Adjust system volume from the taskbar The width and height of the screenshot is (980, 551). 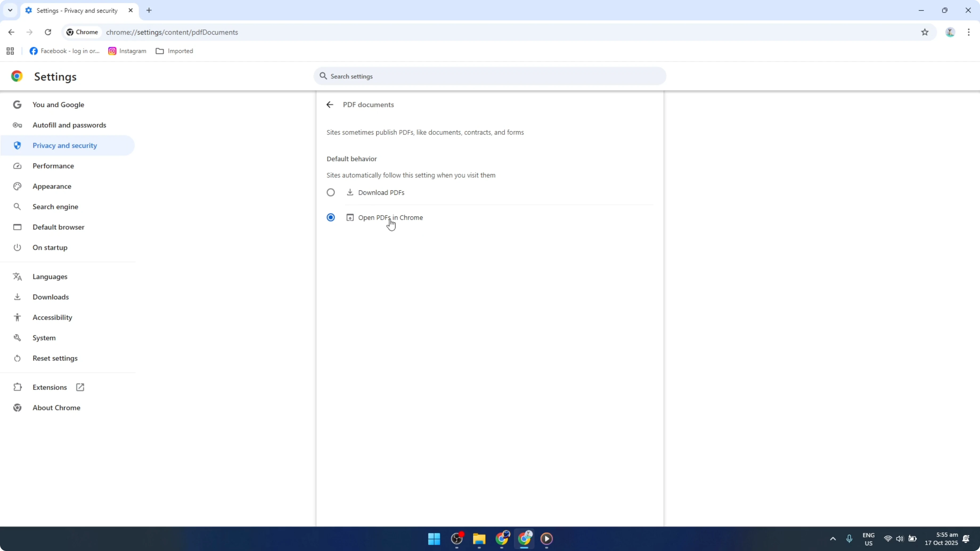click(x=900, y=539)
